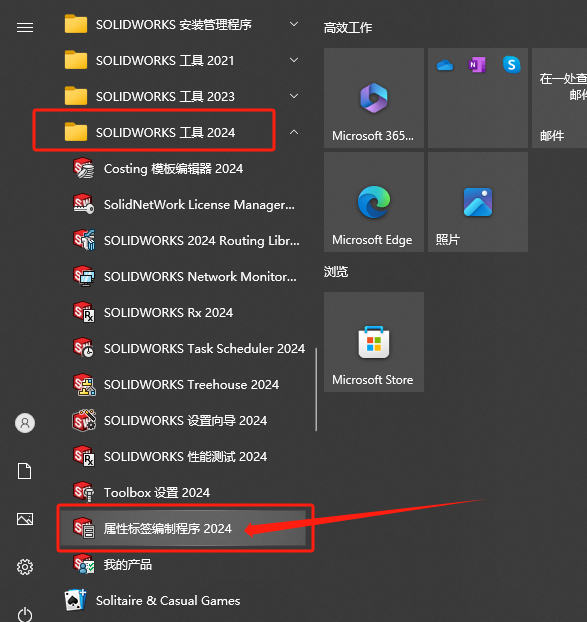The width and height of the screenshot is (587, 622).
Task: Collapse SOLIDWORKS 工具 2024 chevron
Action: [294, 132]
